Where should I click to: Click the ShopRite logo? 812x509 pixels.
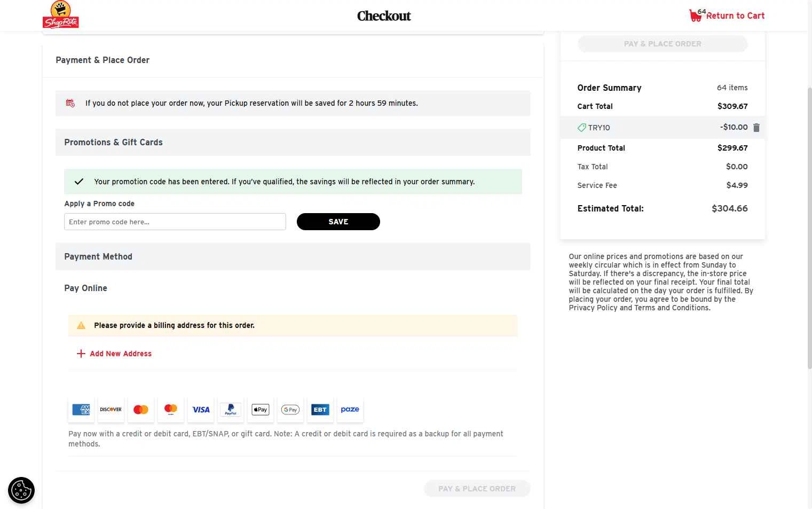tap(60, 15)
